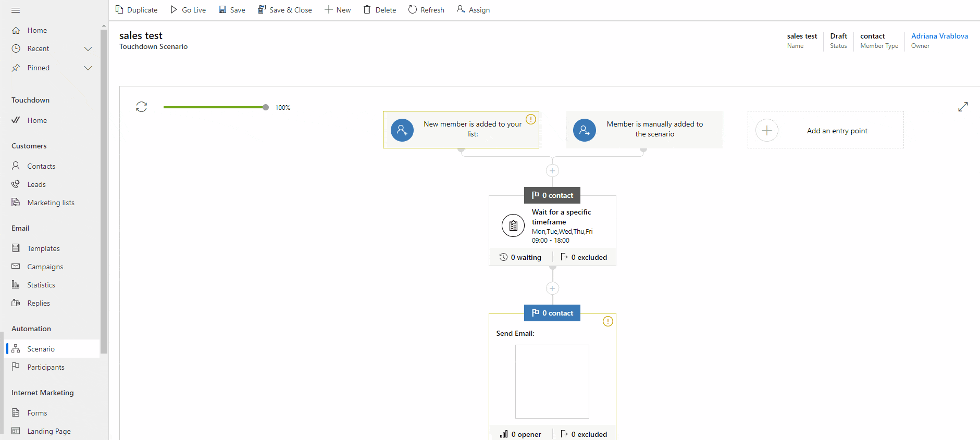Open owner Adriana Vrablova's profile link
The image size is (980, 440).
[x=939, y=36]
